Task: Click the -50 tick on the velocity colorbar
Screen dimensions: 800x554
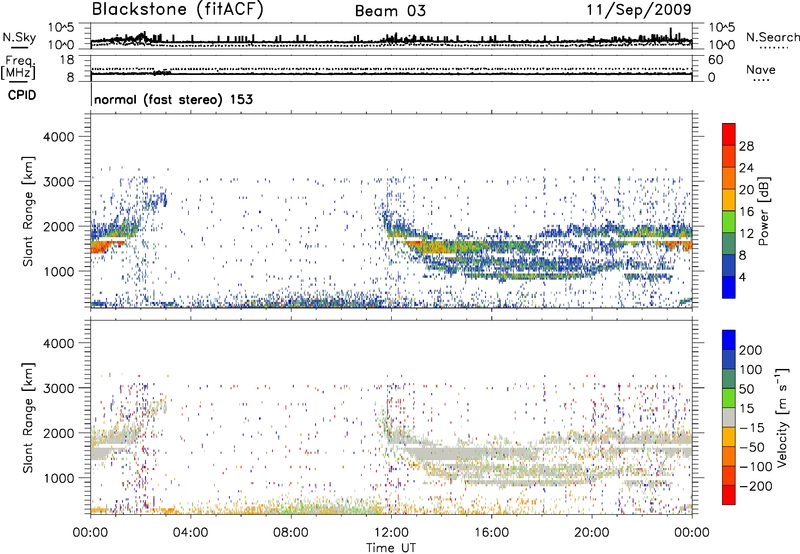Action: pyautogui.click(x=752, y=447)
